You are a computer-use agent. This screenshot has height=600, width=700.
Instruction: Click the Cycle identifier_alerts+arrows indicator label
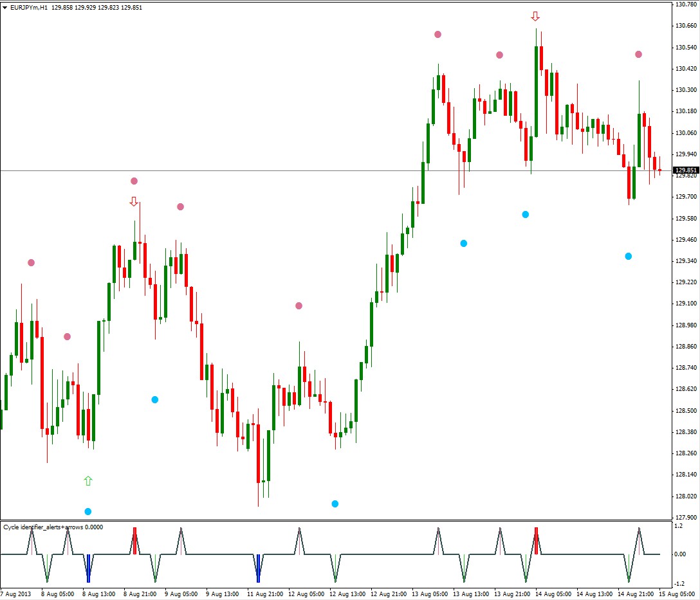pos(53,527)
